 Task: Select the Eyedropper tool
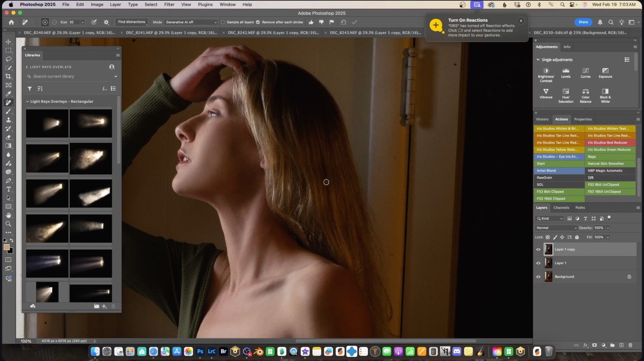(8, 94)
